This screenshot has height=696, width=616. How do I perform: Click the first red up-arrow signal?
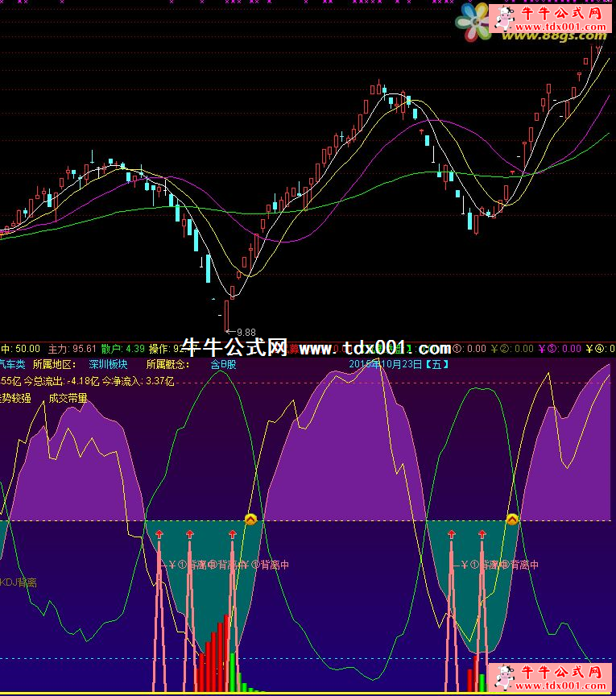159,534
